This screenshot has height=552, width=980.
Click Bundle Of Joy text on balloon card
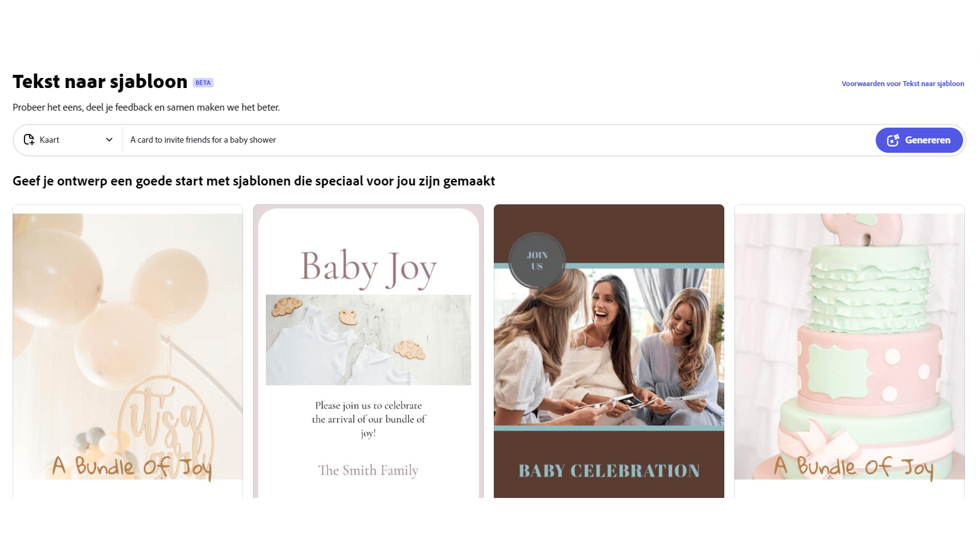[x=132, y=466]
